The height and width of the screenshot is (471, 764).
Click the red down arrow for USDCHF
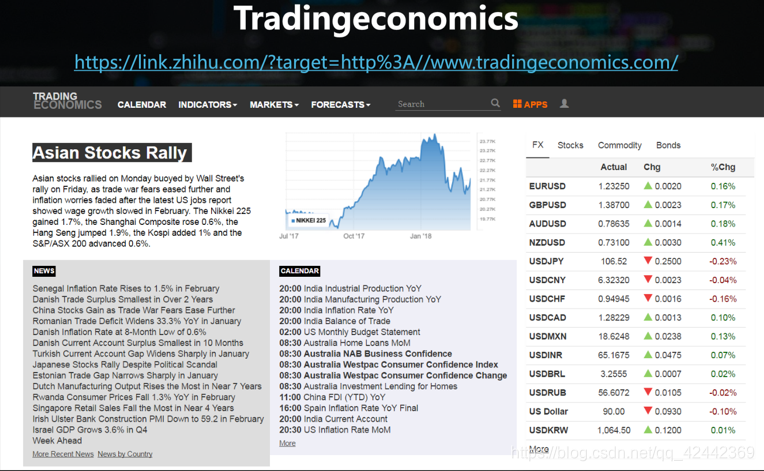pos(648,298)
